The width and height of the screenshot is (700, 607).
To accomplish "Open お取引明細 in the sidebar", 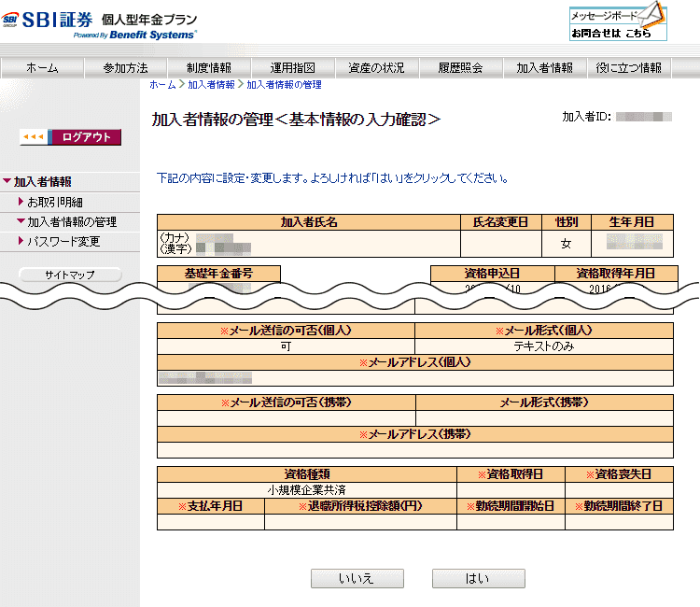I will click(x=55, y=203).
